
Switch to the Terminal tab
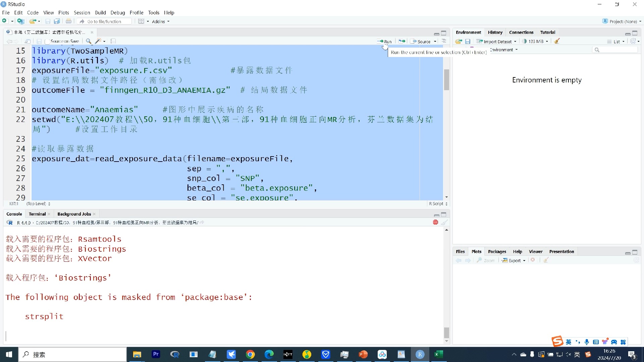pyautogui.click(x=37, y=214)
